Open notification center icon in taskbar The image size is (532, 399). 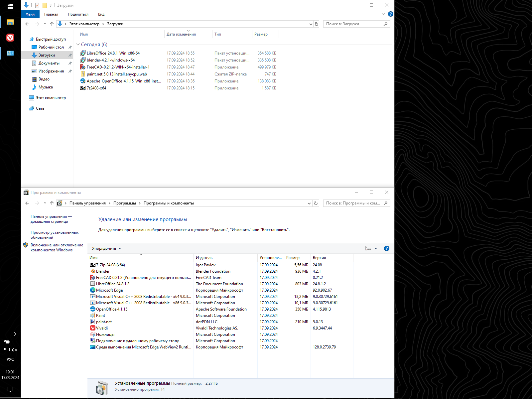coord(10,389)
